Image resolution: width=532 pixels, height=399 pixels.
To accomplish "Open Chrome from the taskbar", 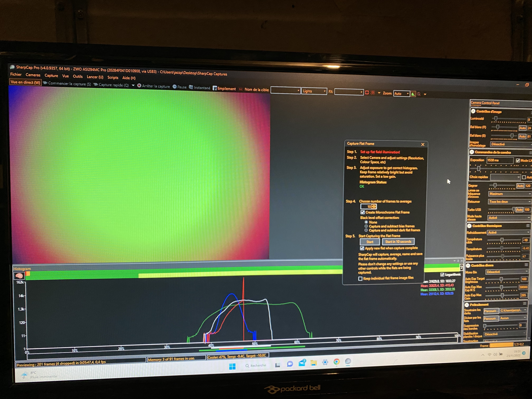I will click(x=336, y=362).
